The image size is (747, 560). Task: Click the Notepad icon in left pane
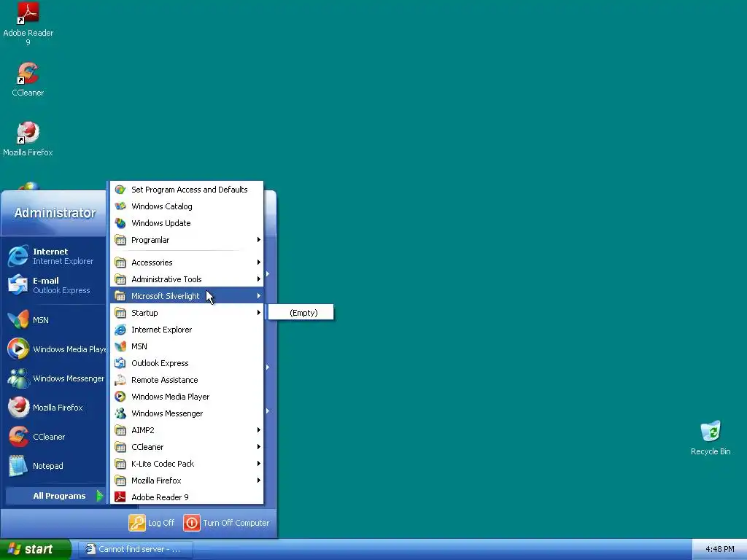click(x=18, y=466)
